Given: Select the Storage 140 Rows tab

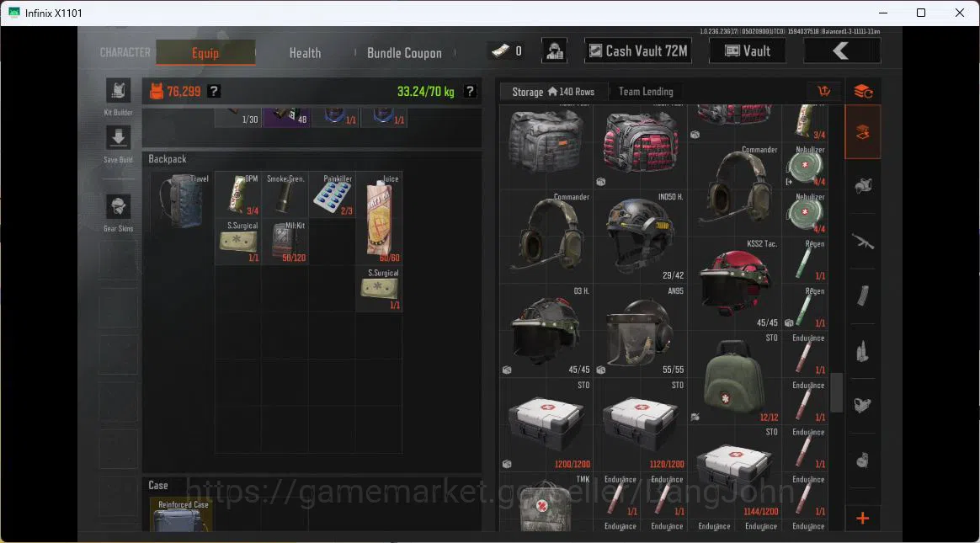Looking at the screenshot, I should [553, 92].
